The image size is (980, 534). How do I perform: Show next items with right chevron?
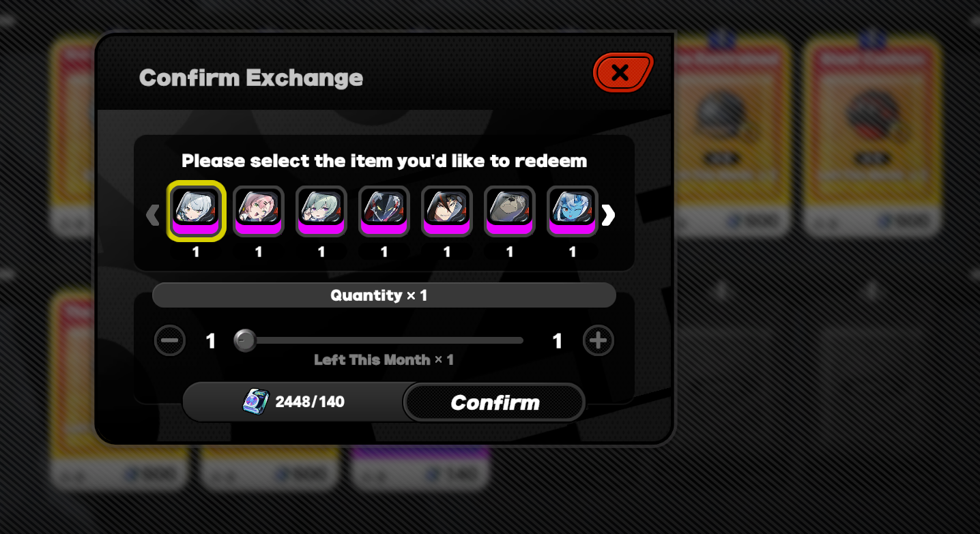coord(608,216)
